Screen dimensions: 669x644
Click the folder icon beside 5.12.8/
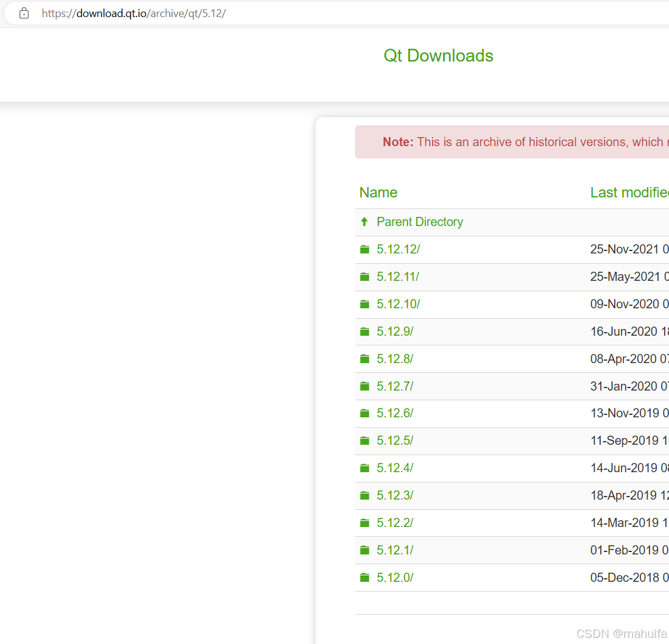365,358
